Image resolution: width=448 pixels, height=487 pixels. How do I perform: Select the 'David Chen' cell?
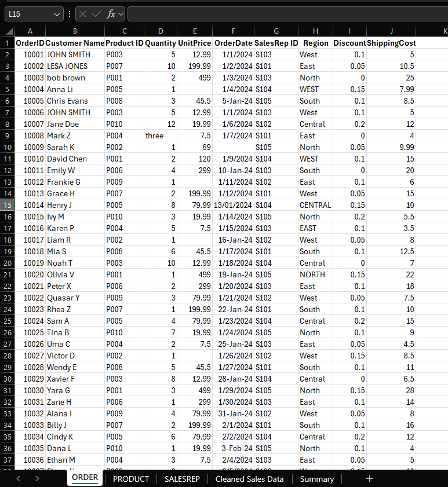75,159
